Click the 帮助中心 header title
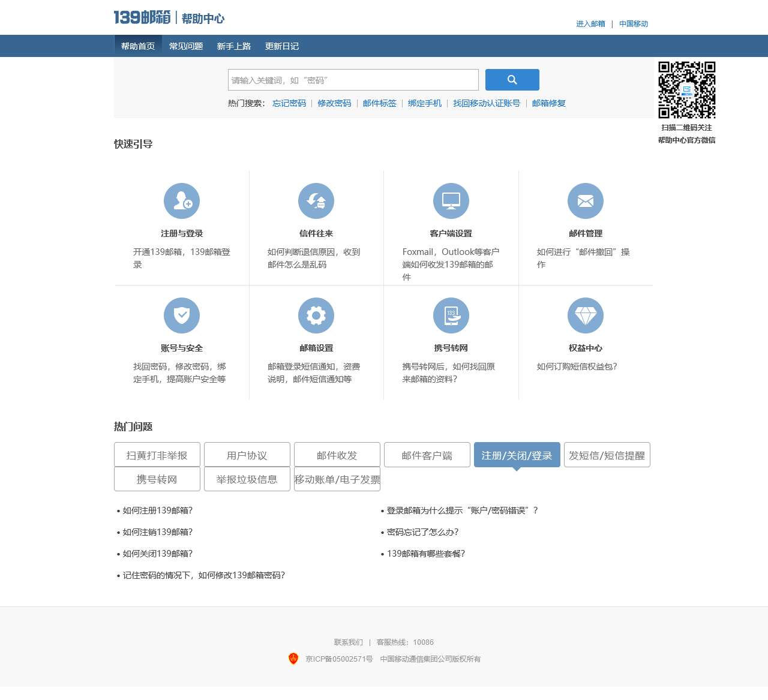The image size is (768, 700). tap(203, 19)
